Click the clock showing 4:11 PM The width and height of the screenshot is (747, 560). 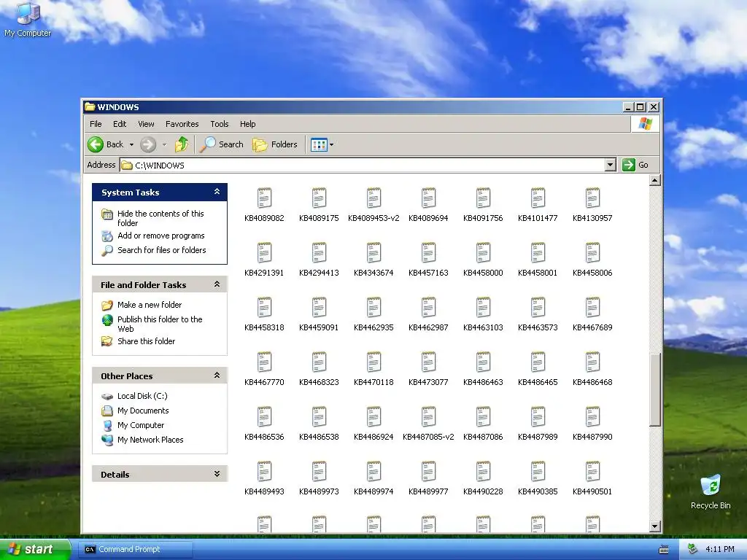pyautogui.click(x=720, y=549)
